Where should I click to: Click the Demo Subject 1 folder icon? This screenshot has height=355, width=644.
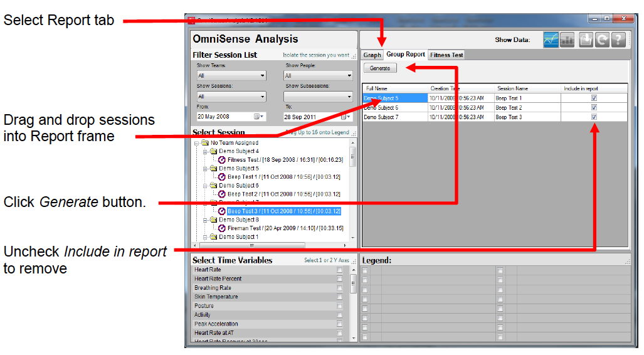pos(213,236)
